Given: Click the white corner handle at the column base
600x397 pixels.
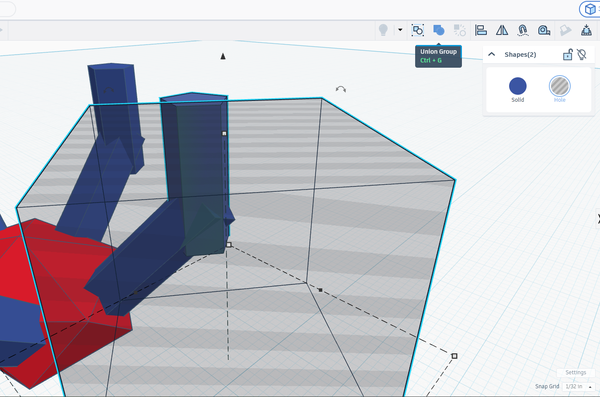Looking at the screenshot, I should coord(229,245).
